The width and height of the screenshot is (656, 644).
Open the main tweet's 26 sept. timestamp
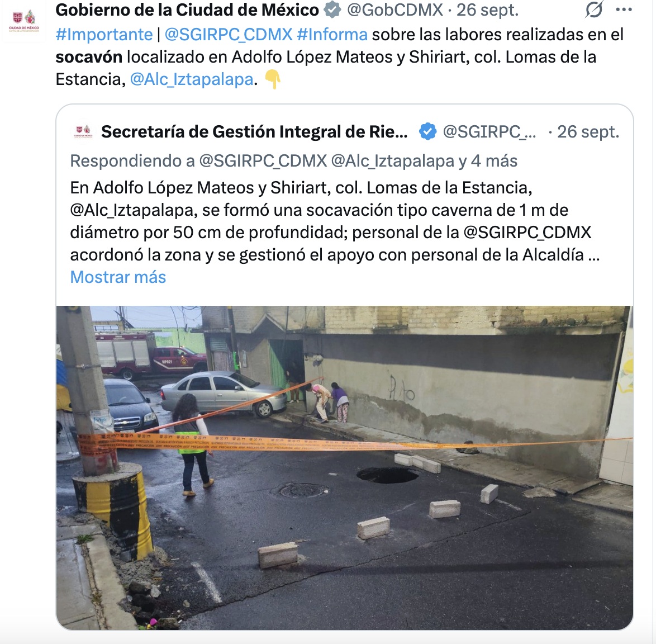pos(487,10)
